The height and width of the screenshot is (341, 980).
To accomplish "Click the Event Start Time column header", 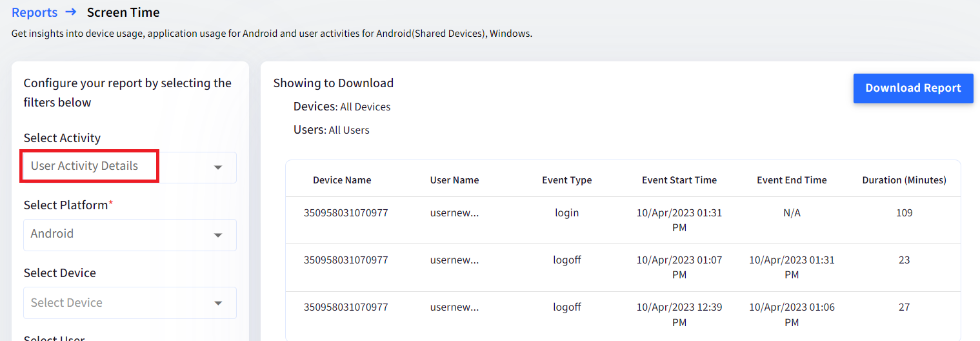I will 679,180.
